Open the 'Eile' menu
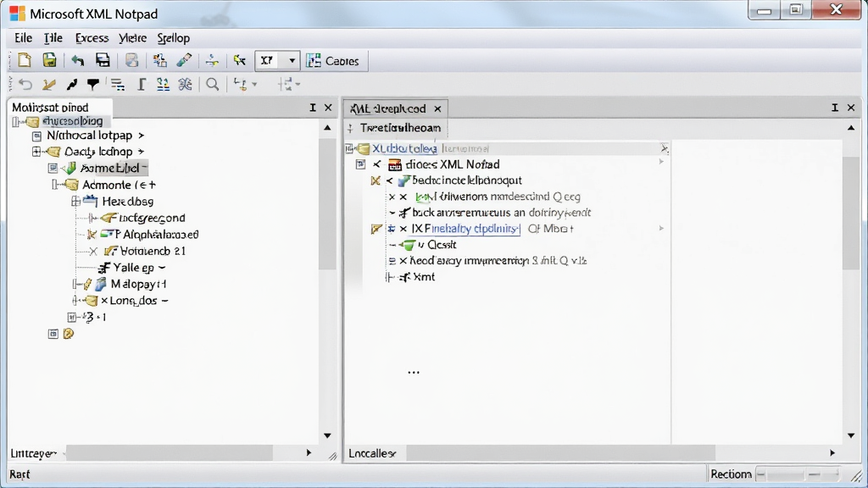Viewport: 868px width, 488px height. click(x=23, y=38)
